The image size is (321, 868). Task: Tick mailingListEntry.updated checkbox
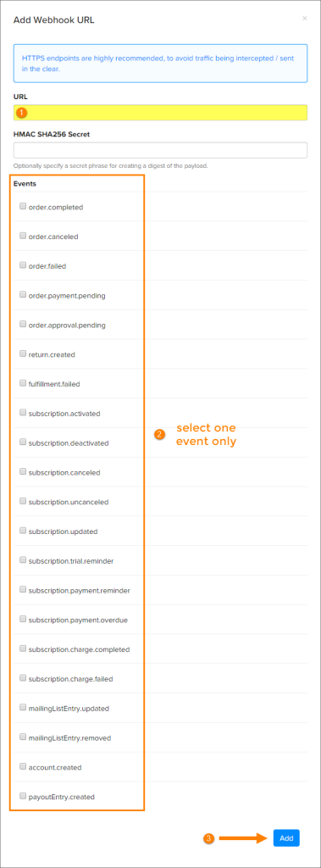[23, 707]
